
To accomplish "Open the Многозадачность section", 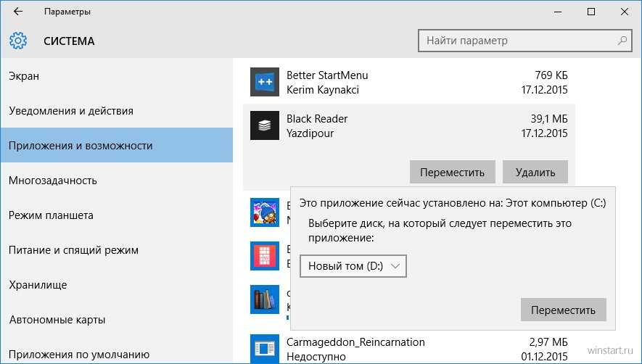I will coord(117,181).
